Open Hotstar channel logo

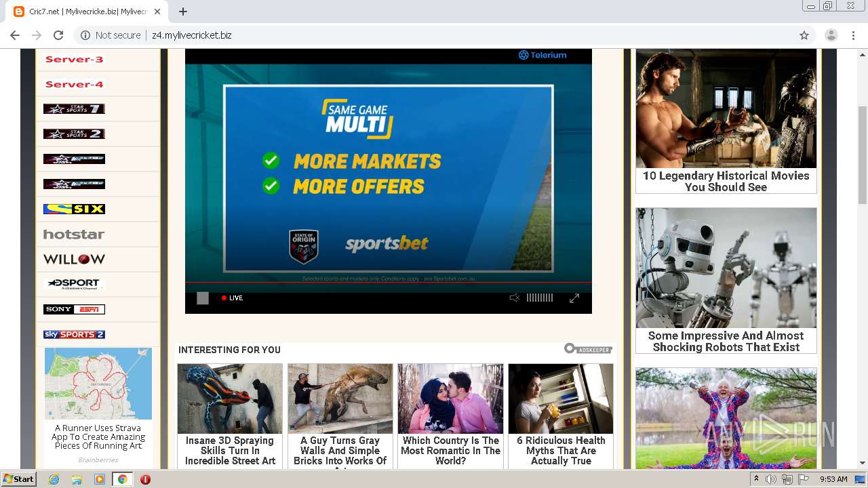click(x=74, y=235)
